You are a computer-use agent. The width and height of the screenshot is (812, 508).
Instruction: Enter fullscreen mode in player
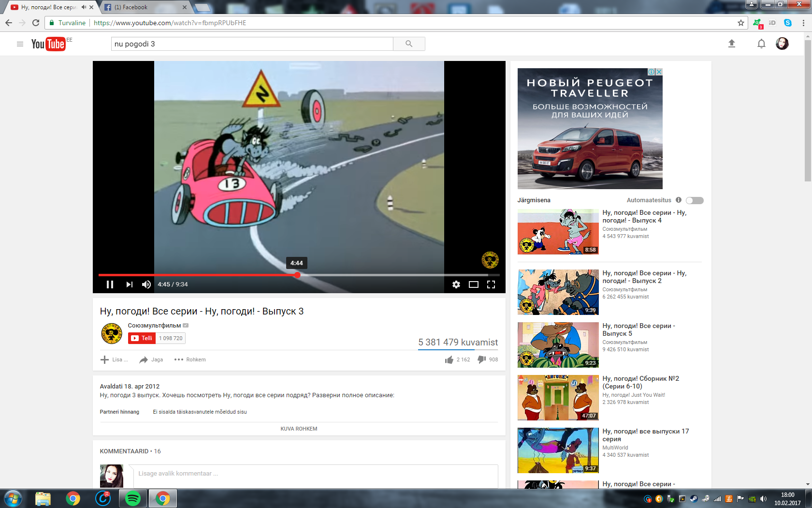(x=491, y=284)
